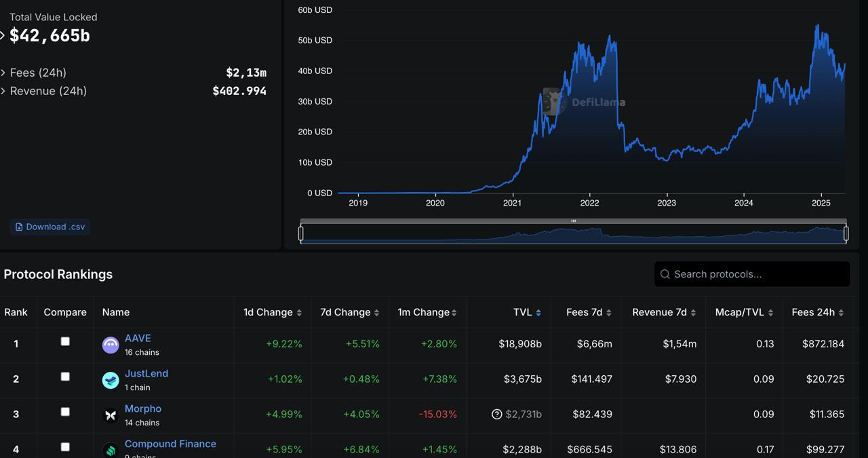Image resolution: width=868 pixels, height=458 pixels.
Task: Tick the compare checkbox for AAVE
Action: [65, 341]
